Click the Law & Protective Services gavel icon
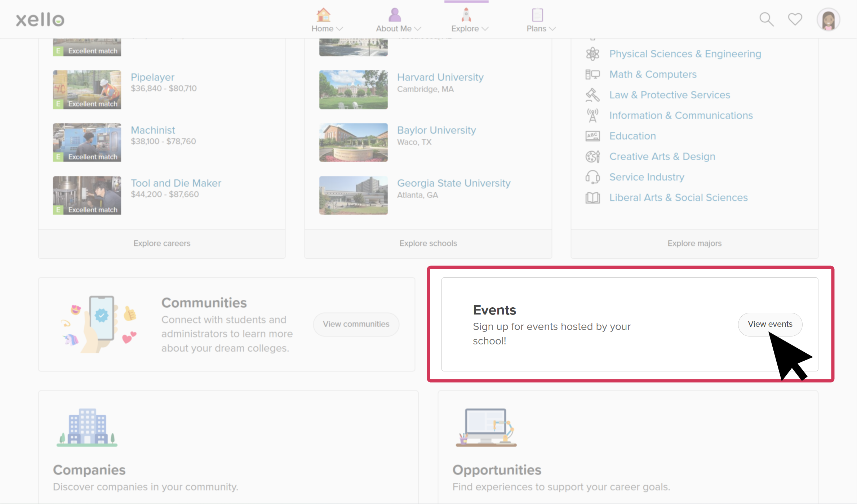 592,95
